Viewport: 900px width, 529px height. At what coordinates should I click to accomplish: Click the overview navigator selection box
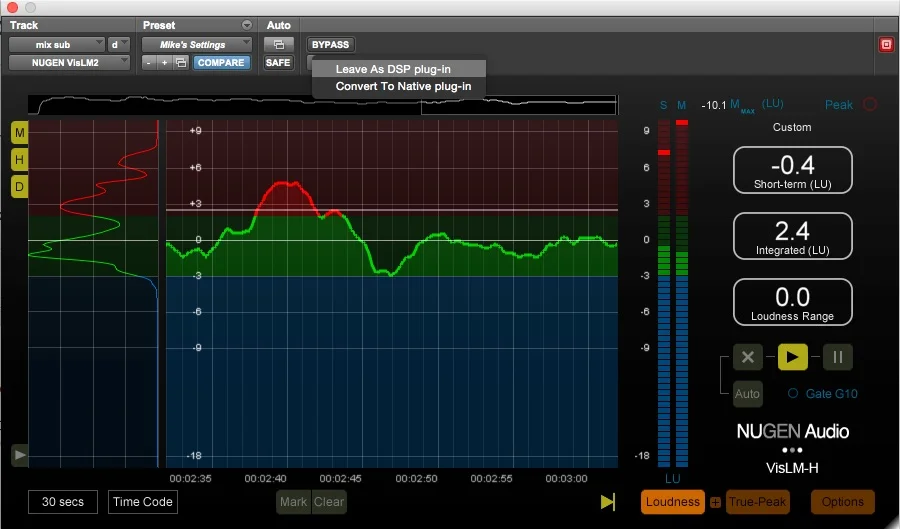tap(519, 104)
